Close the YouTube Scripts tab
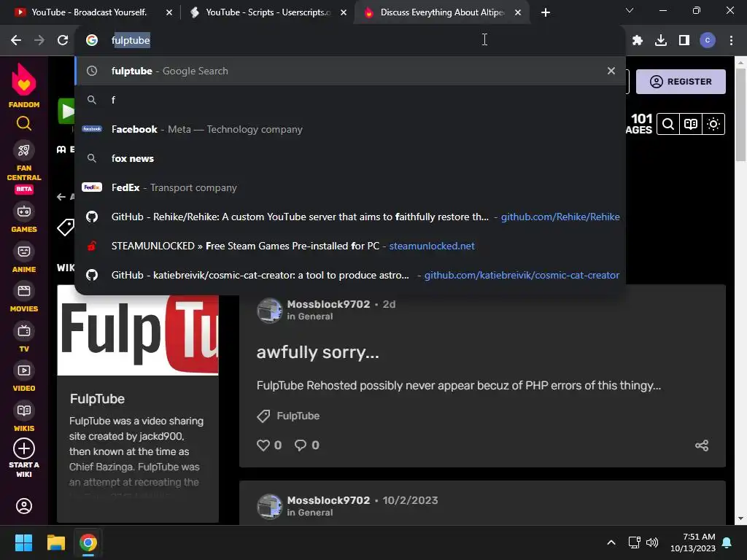This screenshot has width=747, height=560. click(344, 12)
